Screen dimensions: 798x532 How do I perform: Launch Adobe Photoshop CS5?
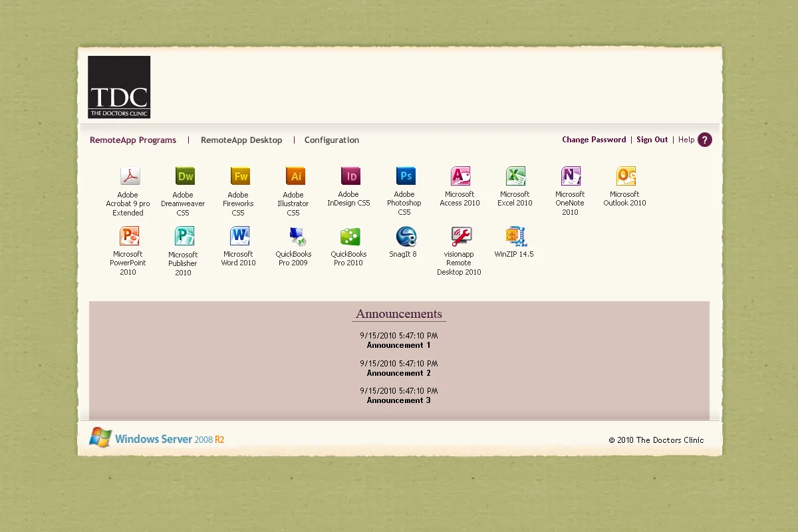(406, 176)
